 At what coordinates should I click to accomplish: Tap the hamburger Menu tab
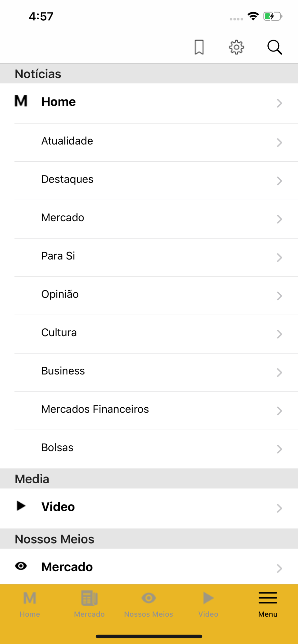268,604
